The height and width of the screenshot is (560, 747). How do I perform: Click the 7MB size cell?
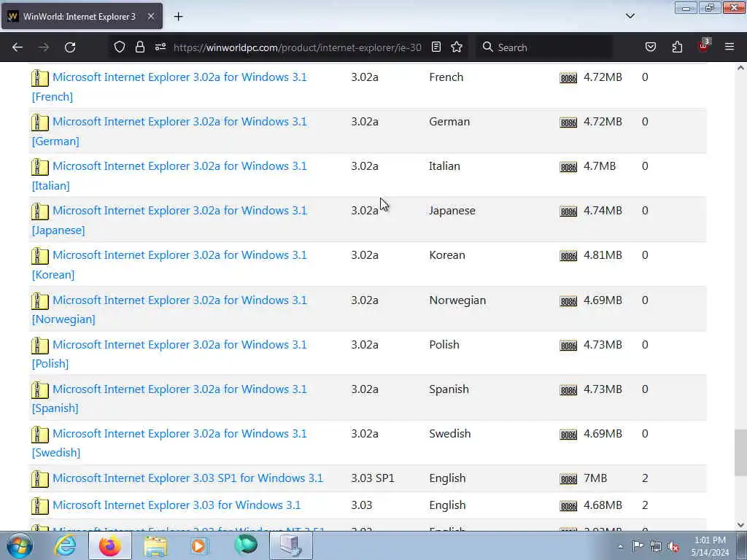click(595, 478)
